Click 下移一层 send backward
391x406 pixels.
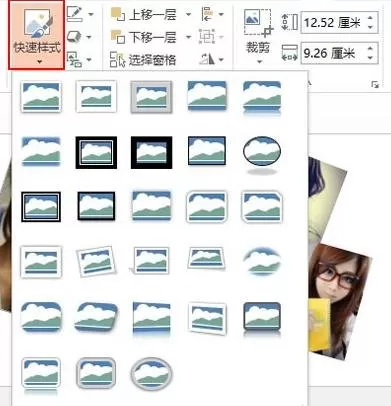pyautogui.click(x=144, y=37)
